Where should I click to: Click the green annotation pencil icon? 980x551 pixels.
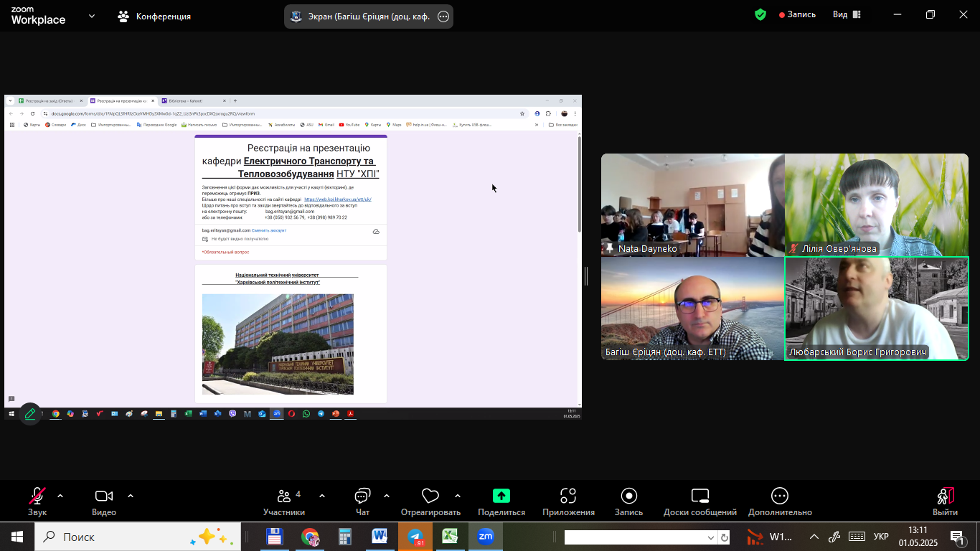pyautogui.click(x=30, y=414)
